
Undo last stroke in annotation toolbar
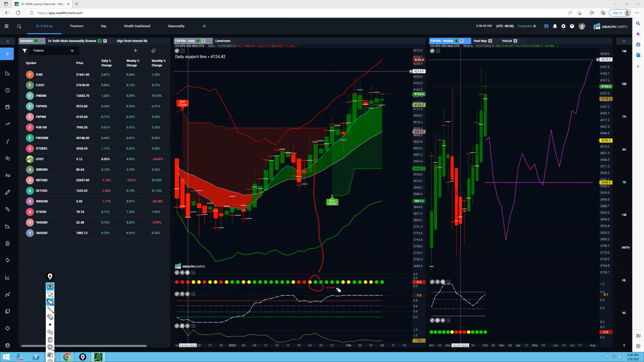pyautogui.click(x=50, y=332)
